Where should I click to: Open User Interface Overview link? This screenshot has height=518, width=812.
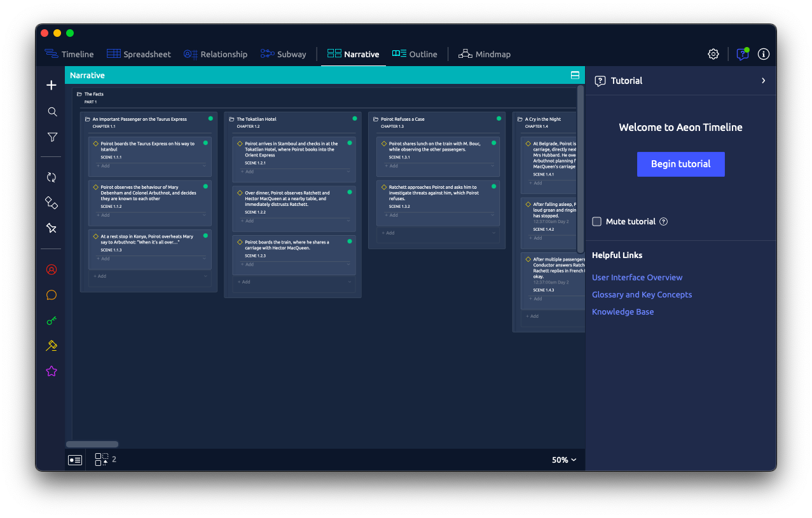[x=637, y=278]
